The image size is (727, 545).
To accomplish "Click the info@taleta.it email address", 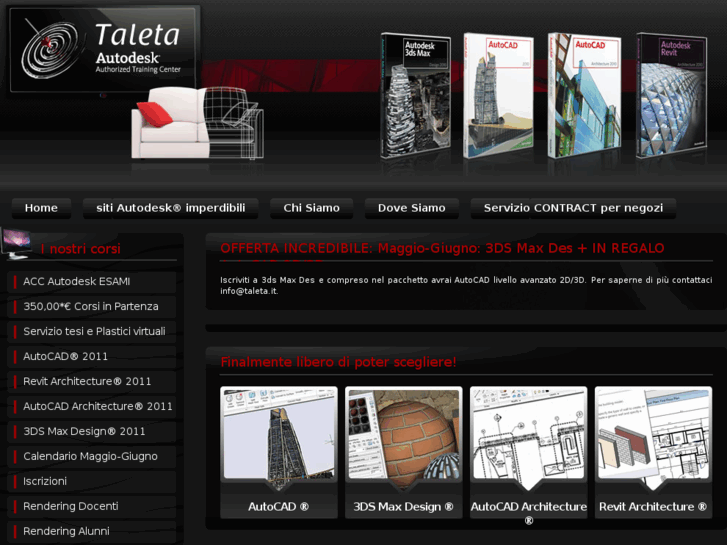I will tap(249, 291).
